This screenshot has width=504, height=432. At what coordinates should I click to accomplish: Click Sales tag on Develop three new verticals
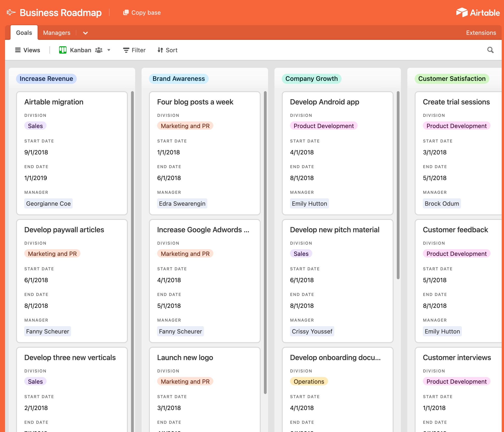[x=35, y=381]
